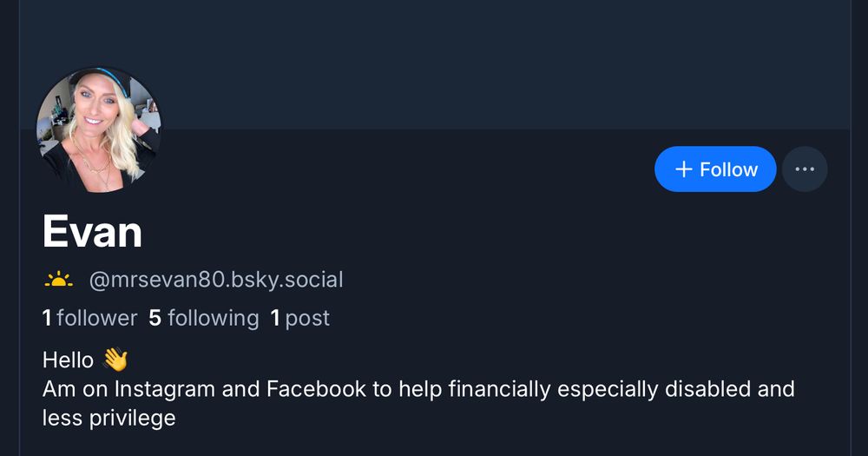Click the waving hand emoji
The height and width of the screenshot is (456, 868).
pos(115,360)
